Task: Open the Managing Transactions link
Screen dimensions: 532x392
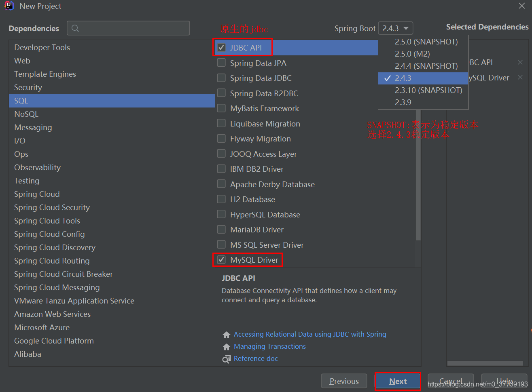Action: point(270,346)
